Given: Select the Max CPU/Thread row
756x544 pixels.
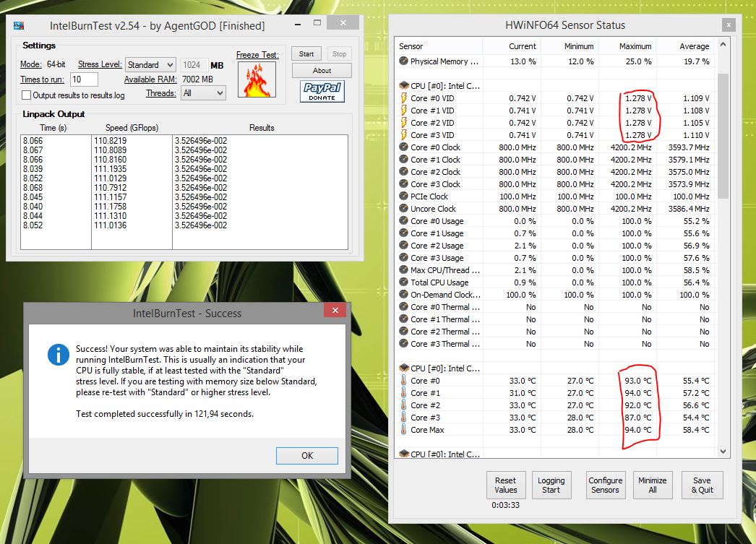Looking at the screenshot, I should click(554, 269).
